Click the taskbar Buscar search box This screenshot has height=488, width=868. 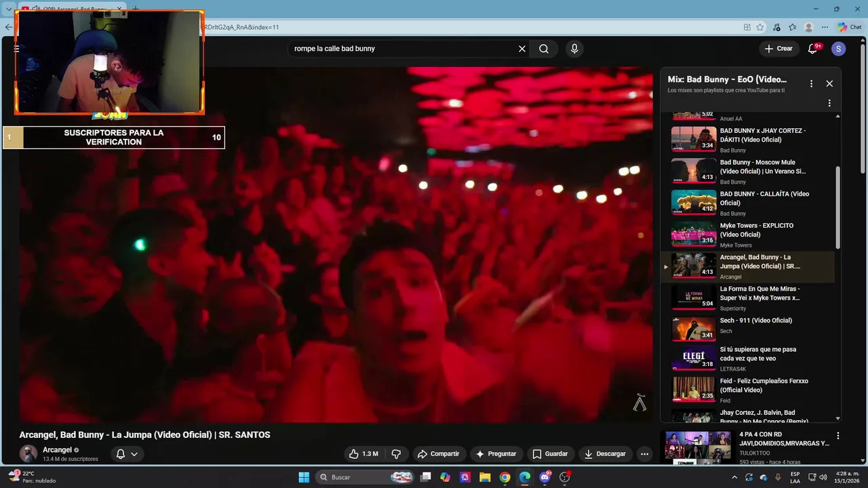coord(366,477)
